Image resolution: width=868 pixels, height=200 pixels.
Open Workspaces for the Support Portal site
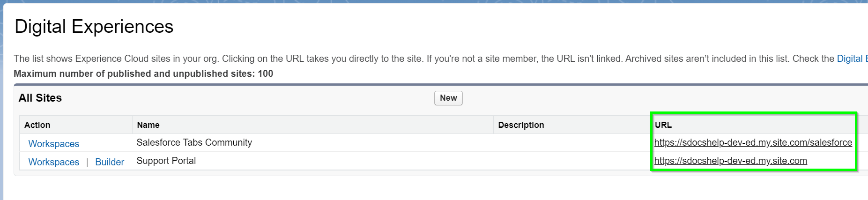(x=54, y=162)
